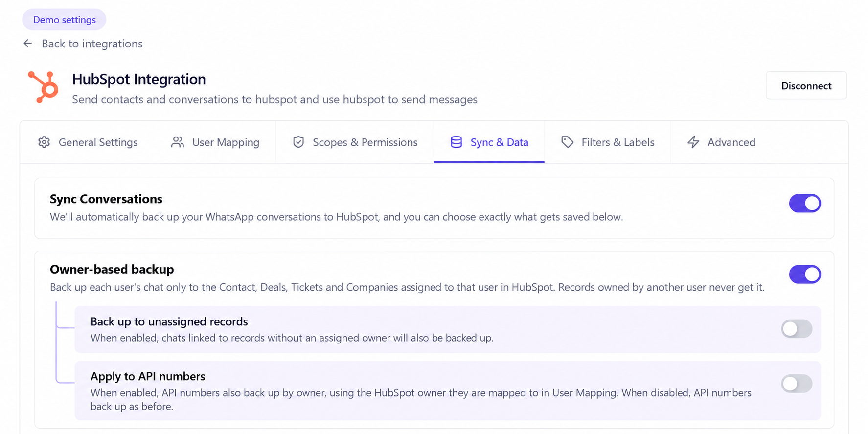Click the General Settings gear icon
The height and width of the screenshot is (434, 868).
(44, 142)
